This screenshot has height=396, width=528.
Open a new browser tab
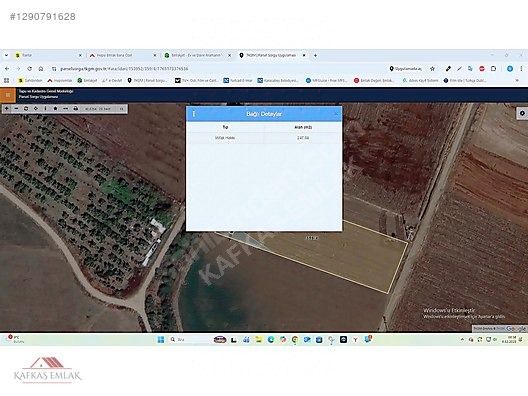pos(315,55)
